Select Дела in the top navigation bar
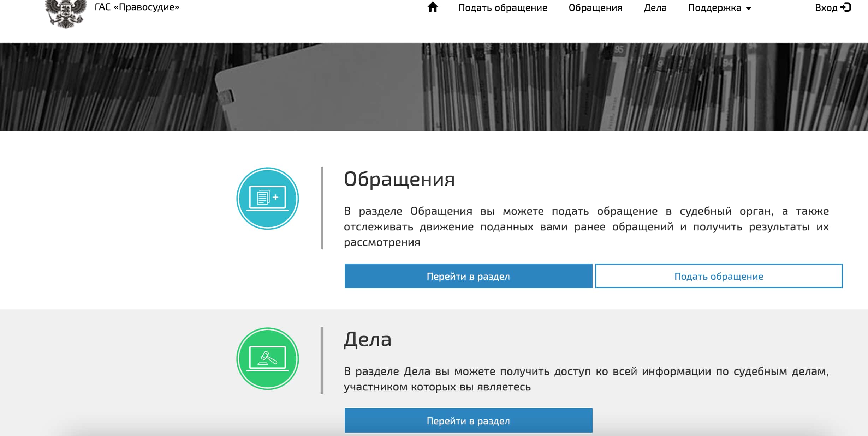Image resolution: width=868 pixels, height=436 pixels. (655, 8)
